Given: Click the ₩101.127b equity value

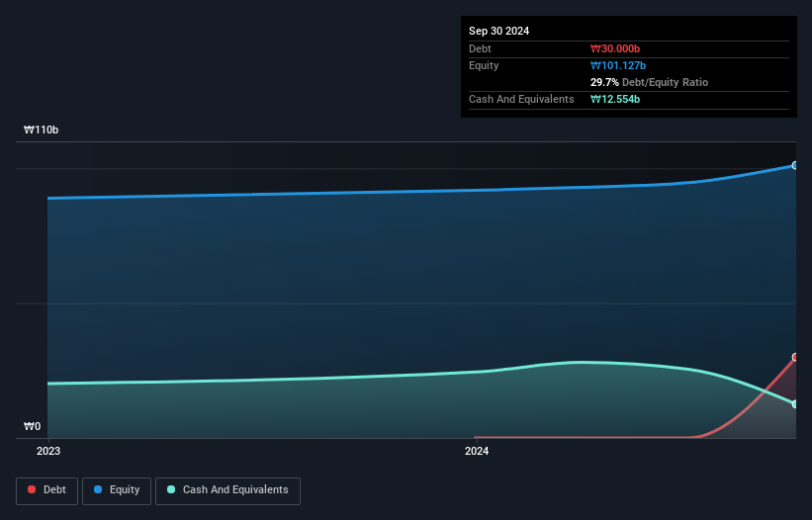Looking at the screenshot, I should pyautogui.click(x=618, y=65).
